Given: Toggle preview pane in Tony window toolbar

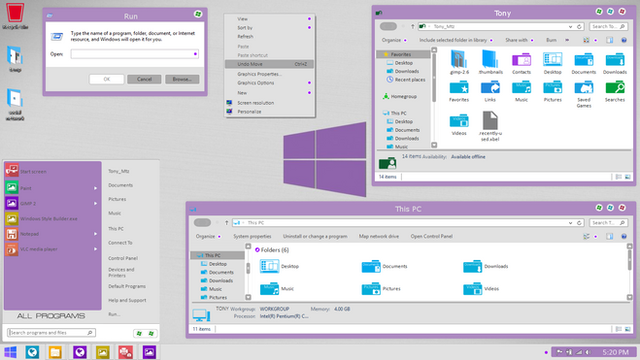Looking at the screenshot, I should [609, 40].
